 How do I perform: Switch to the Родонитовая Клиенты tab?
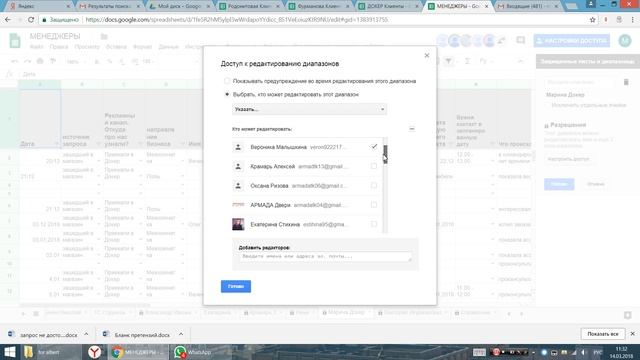(250, 6)
